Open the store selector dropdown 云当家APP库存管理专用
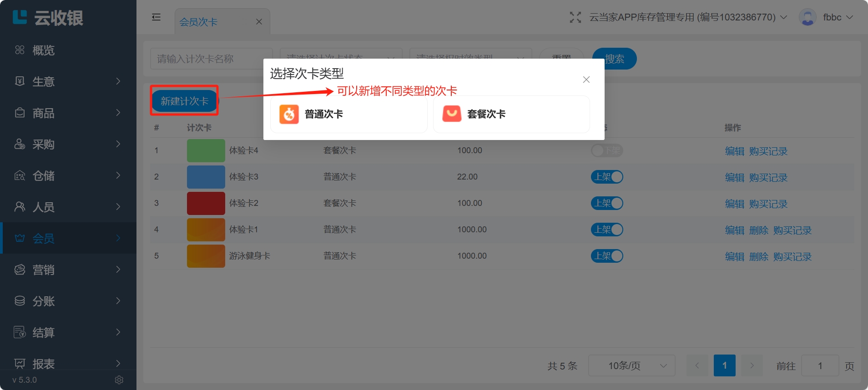 (687, 17)
